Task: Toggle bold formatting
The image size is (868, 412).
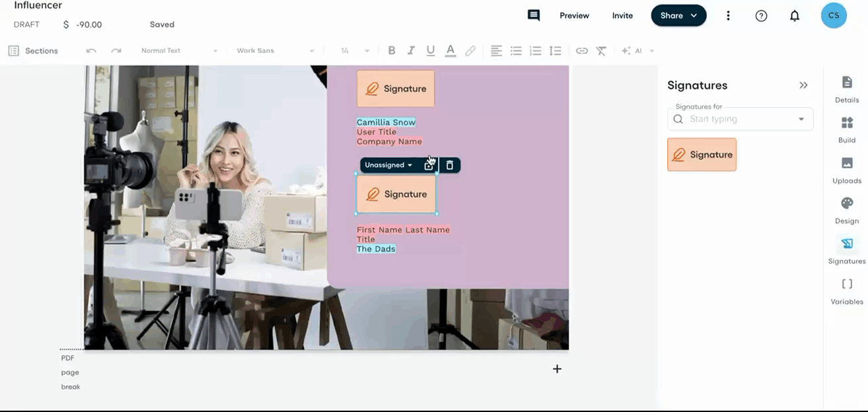Action: pos(392,51)
